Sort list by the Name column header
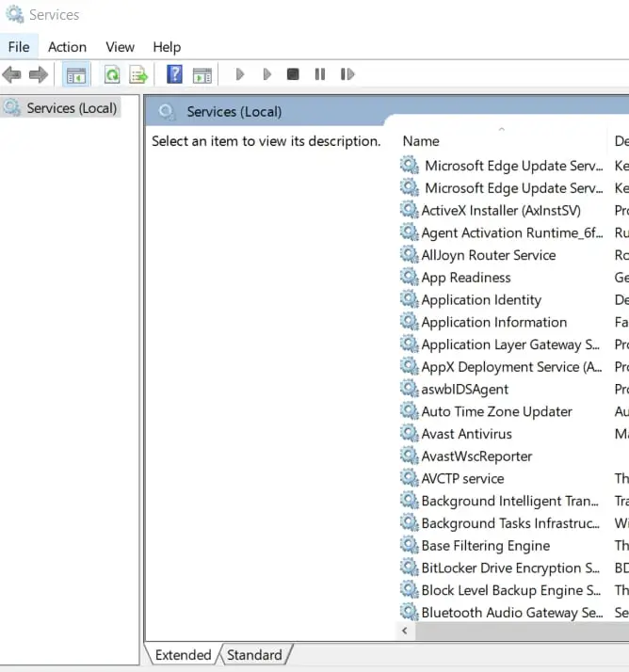The image size is (629, 672). (502, 140)
